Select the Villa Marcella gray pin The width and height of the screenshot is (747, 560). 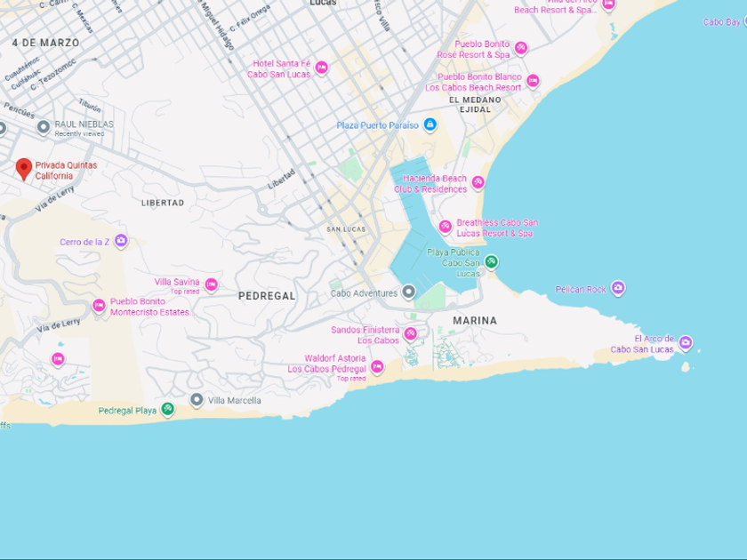pos(197,400)
